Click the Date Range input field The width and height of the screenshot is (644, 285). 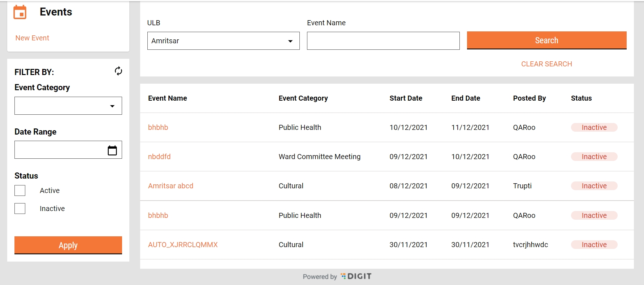(x=60, y=150)
